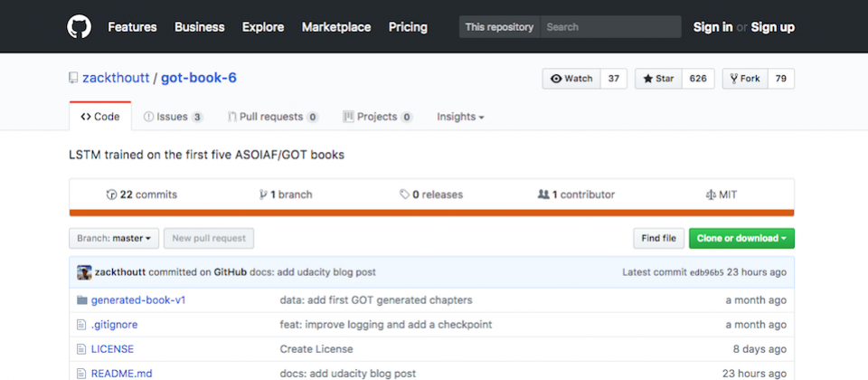This screenshot has width=868, height=380.
Task: Click the '8 days ago' timestamp
Action: tap(759, 349)
